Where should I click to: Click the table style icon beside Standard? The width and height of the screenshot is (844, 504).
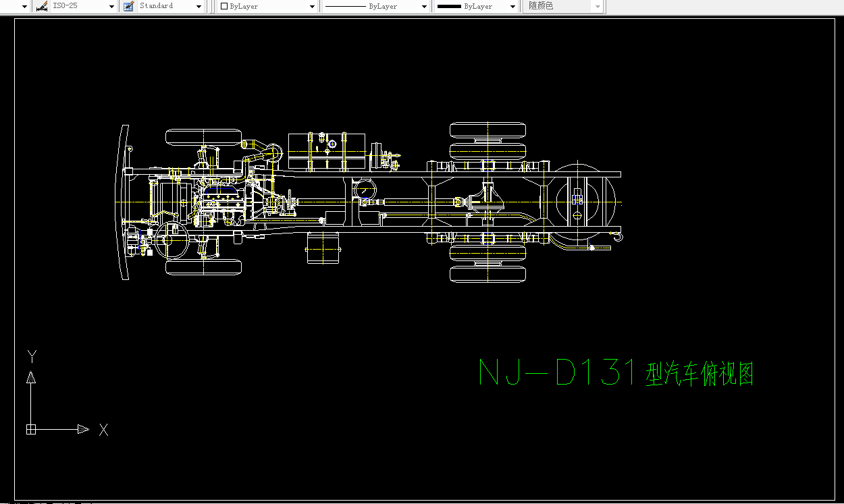coord(129,6)
